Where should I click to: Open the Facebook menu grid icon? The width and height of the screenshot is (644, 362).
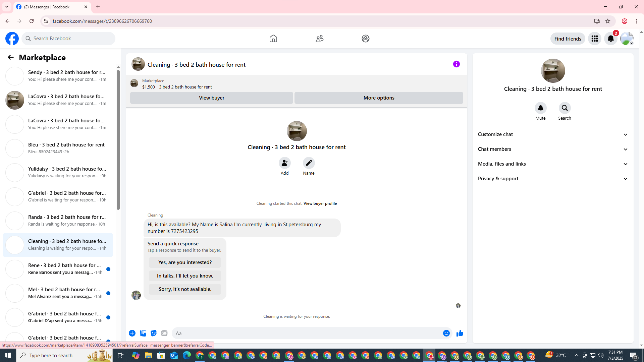pos(594,39)
